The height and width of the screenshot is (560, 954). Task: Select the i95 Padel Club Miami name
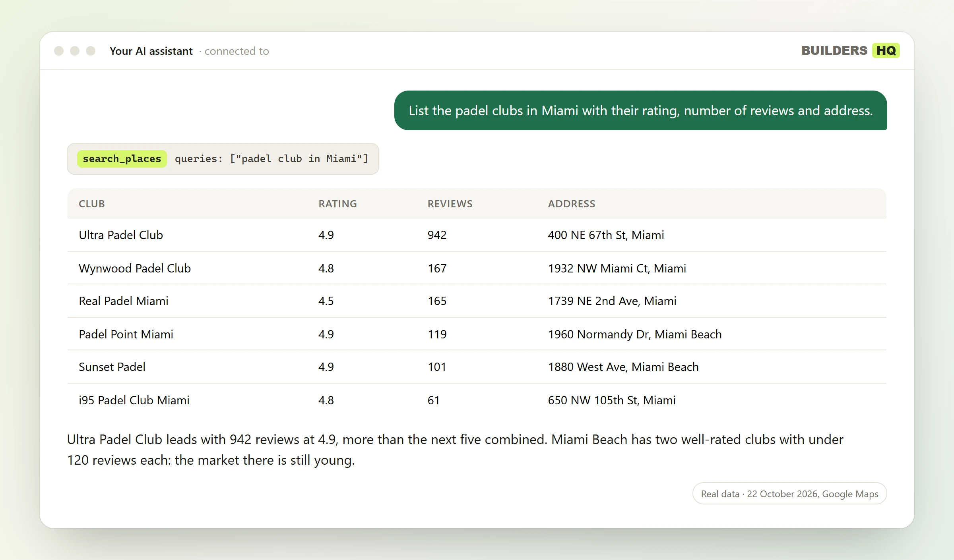point(134,400)
